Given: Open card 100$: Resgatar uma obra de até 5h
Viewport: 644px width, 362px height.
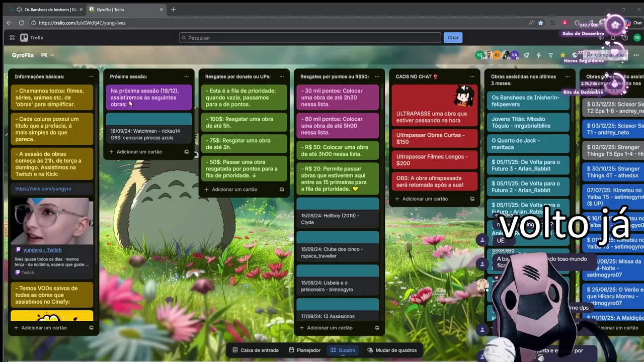Looking at the screenshot, I should pyautogui.click(x=244, y=122).
